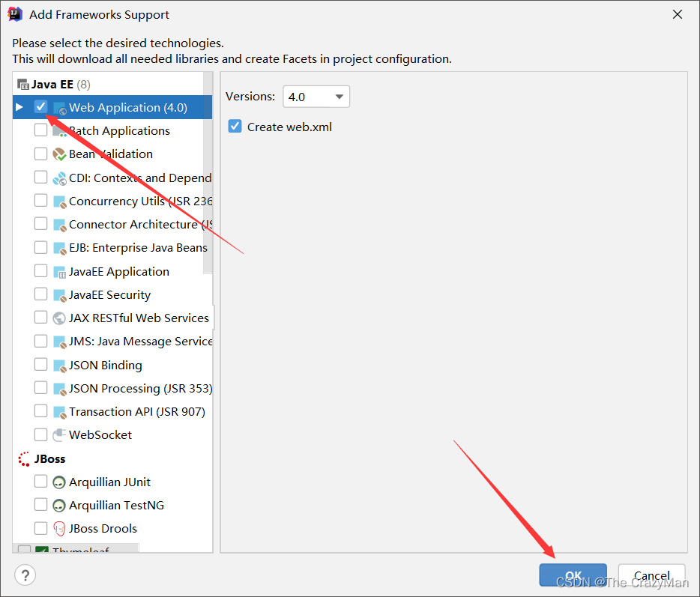Tick the Bean Validation checkbox
The image size is (700, 597).
click(40, 154)
